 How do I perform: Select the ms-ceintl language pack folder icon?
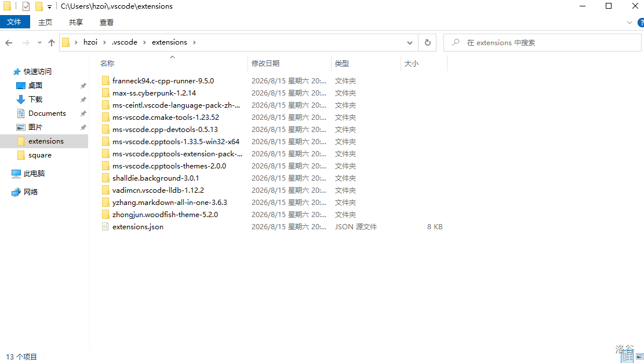point(105,105)
